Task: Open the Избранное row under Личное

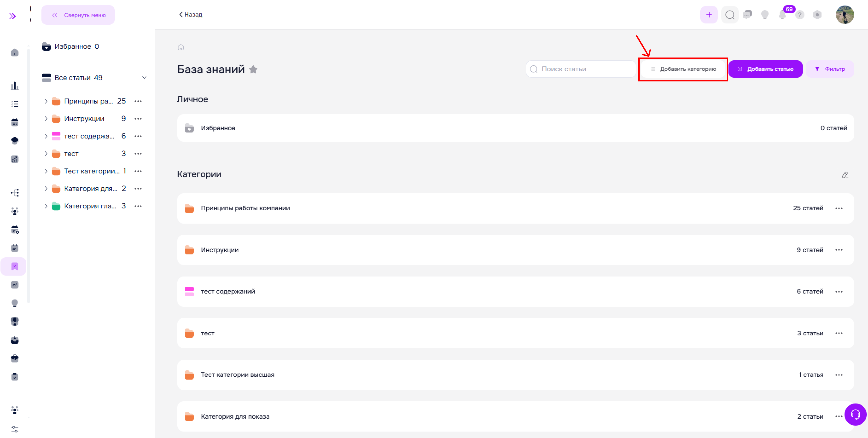Action: 516,128
